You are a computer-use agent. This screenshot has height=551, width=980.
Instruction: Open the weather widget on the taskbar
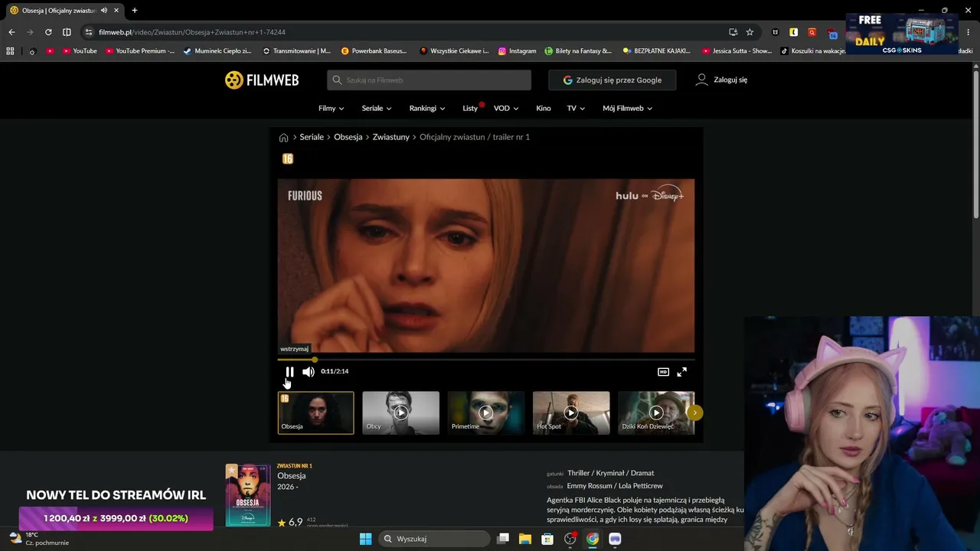(x=40, y=539)
